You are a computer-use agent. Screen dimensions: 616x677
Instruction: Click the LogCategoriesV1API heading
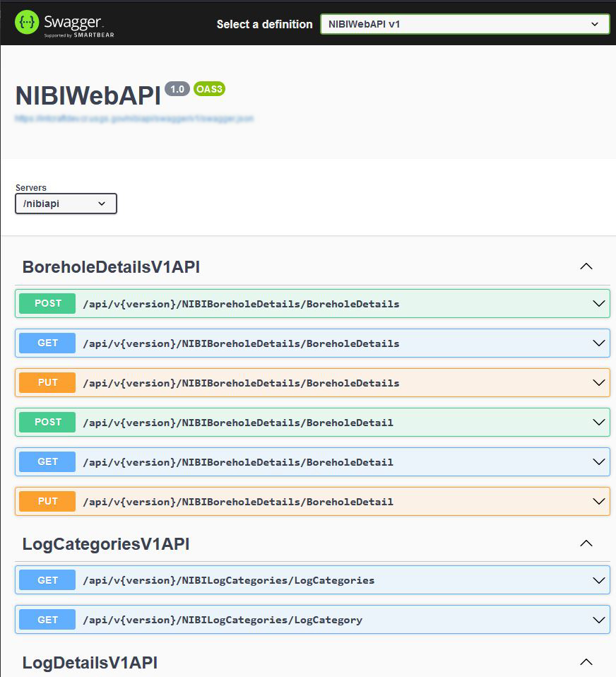pyautogui.click(x=106, y=544)
